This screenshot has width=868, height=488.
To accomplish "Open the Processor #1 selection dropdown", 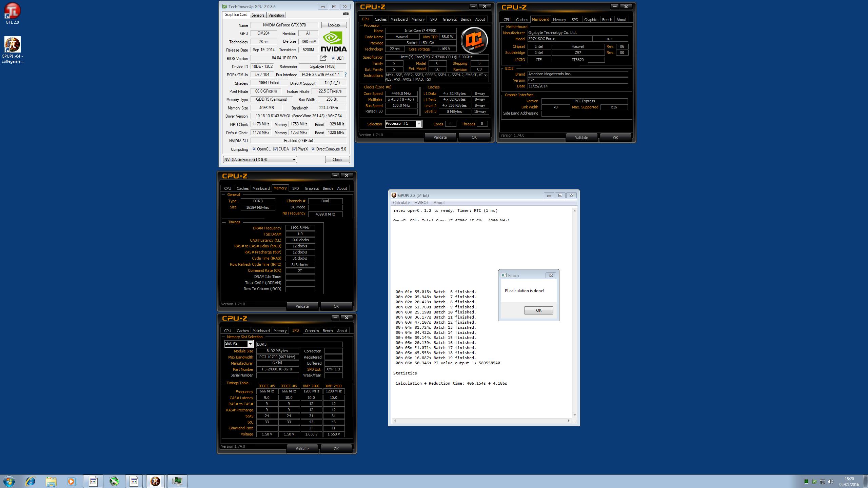I will [403, 124].
